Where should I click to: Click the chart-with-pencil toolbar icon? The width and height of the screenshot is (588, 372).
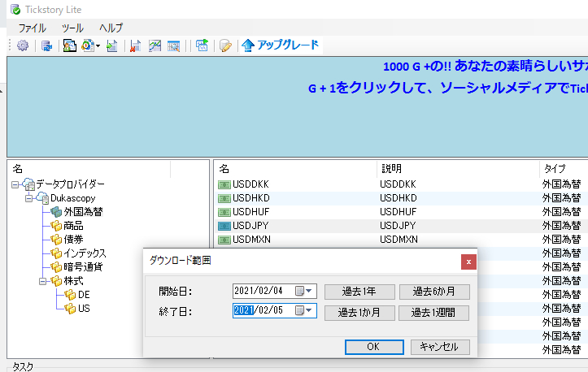155,45
